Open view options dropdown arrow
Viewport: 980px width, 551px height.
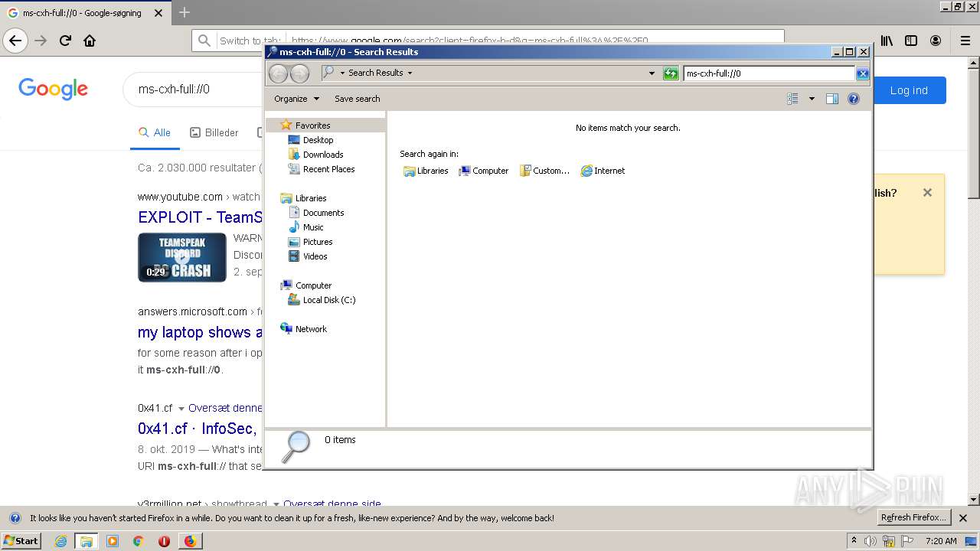click(812, 99)
